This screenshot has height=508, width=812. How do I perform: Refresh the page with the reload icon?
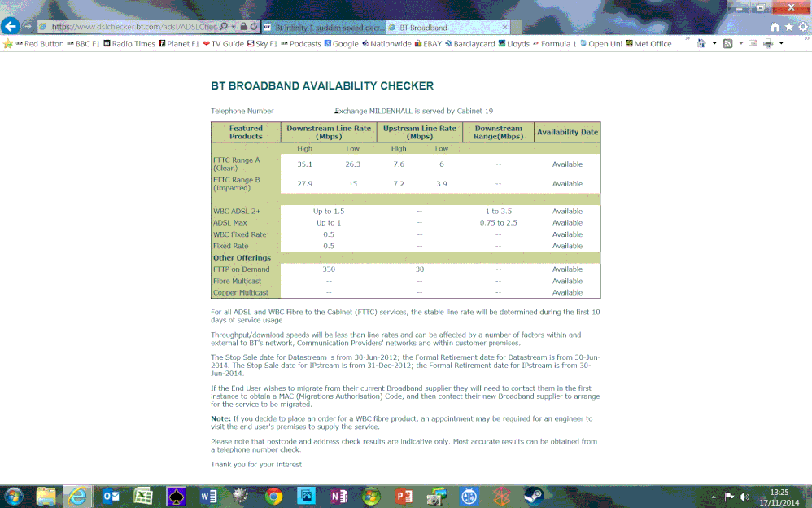[254, 26]
